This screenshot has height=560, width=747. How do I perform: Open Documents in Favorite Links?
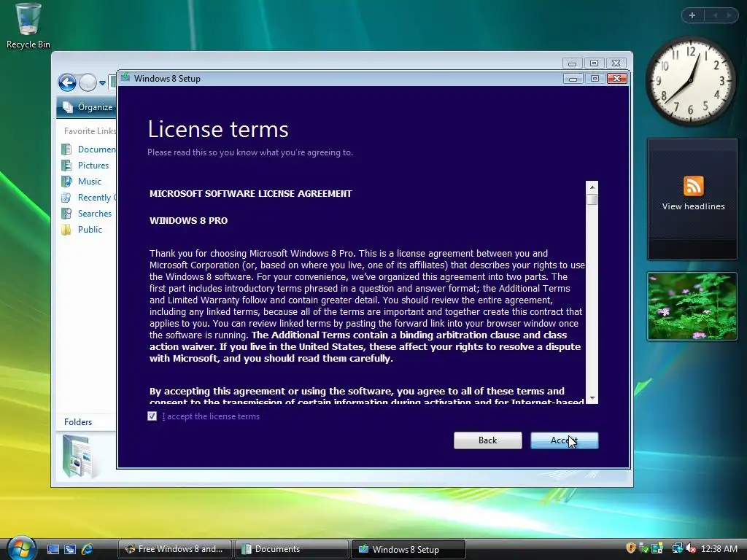pyautogui.click(x=97, y=149)
